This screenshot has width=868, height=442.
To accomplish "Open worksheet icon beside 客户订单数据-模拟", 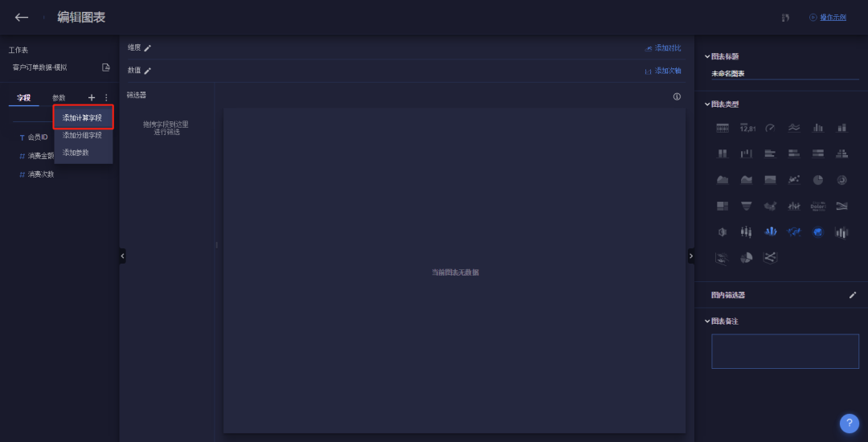I will coord(106,68).
